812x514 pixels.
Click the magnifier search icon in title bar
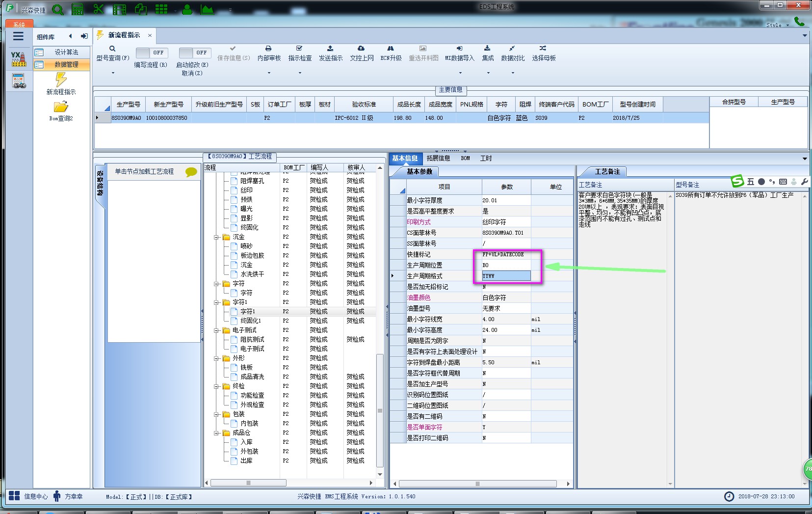(58, 9)
